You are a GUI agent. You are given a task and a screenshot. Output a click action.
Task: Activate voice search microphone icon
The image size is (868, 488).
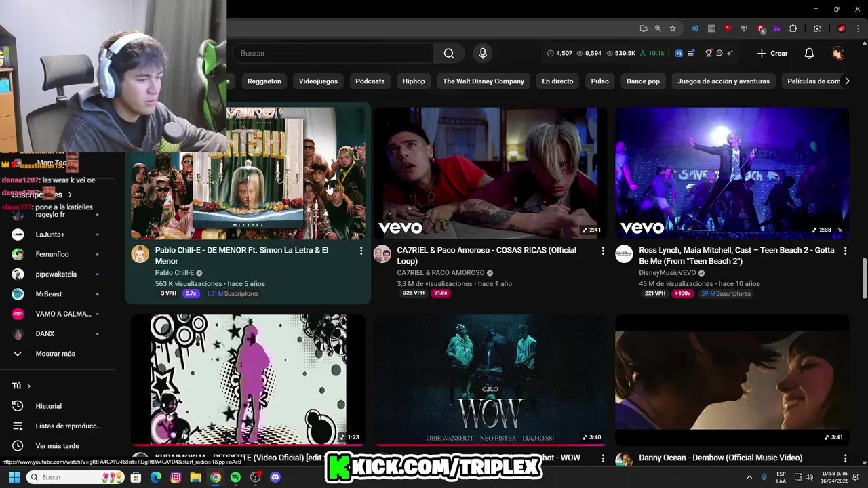coord(483,53)
